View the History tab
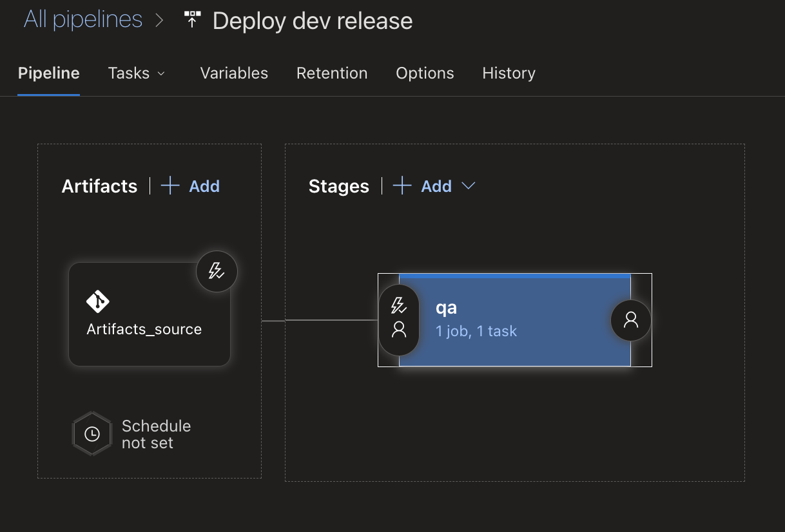Screen dimensions: 785x532 (509, 73)
